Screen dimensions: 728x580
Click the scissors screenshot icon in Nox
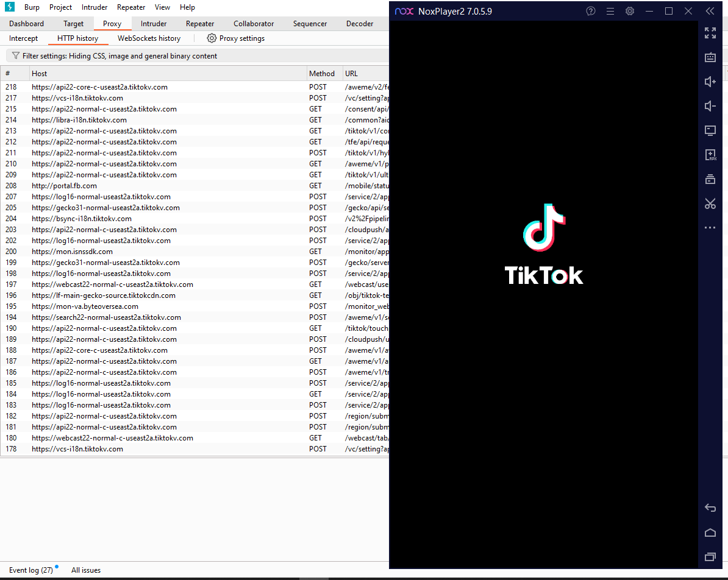click(710, 203)
